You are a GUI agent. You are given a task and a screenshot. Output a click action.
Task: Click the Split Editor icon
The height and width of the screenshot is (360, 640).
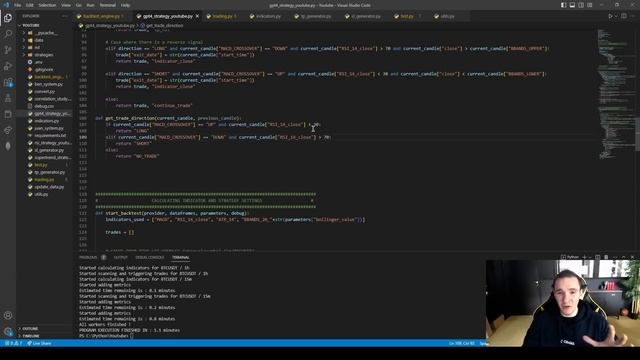624,16
